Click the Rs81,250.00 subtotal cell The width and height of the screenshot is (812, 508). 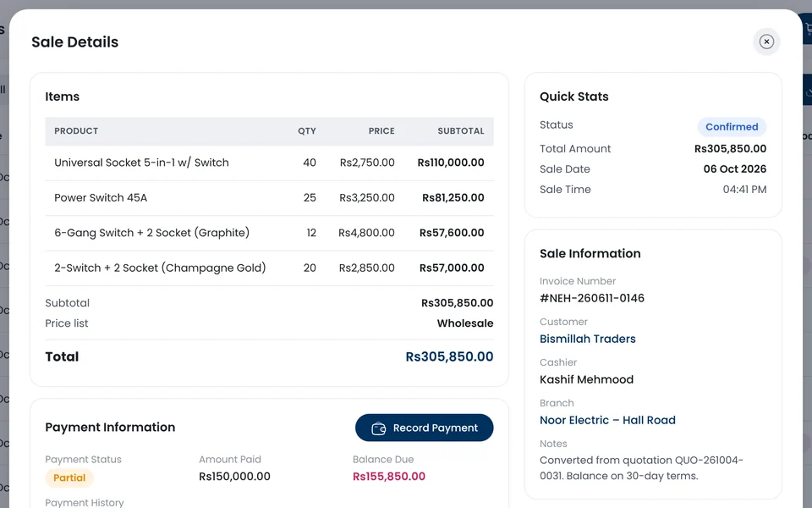(x=453, y=197)
